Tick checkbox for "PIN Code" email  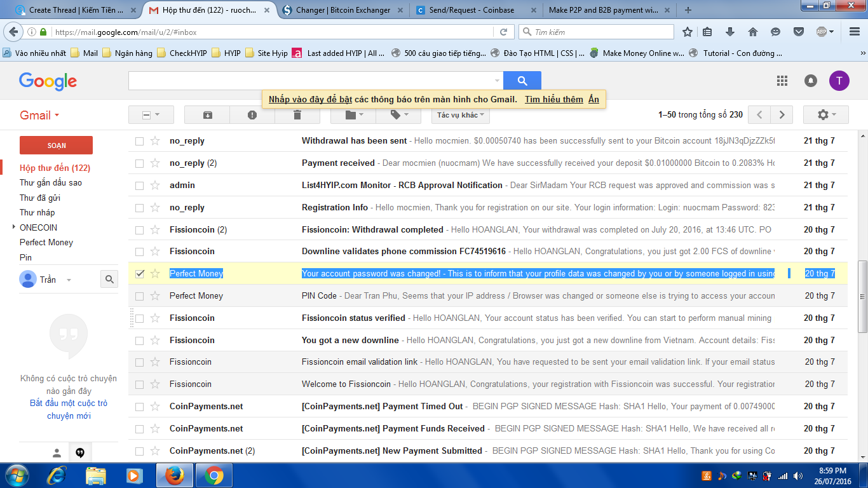pyautogui.click(x=139, y=296)
